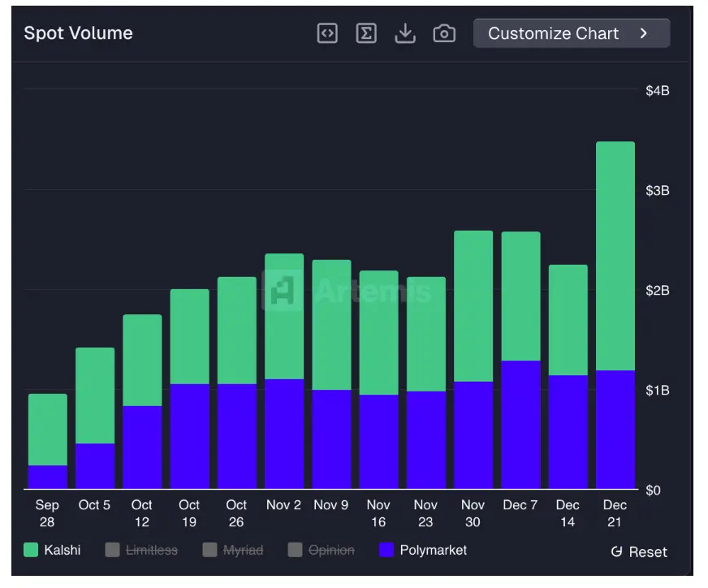Screen dimensions: 708x588
Task: Click the Reset text label
Action: click(648, 552)
